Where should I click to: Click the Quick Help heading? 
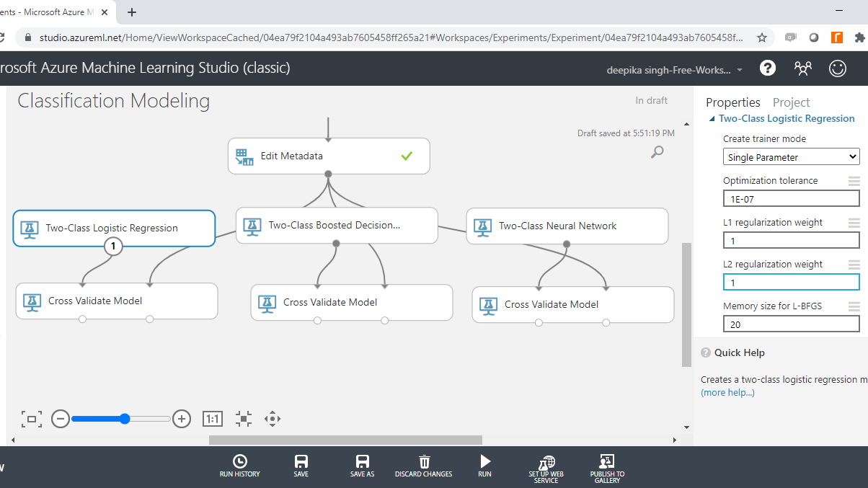click(739, 352)
